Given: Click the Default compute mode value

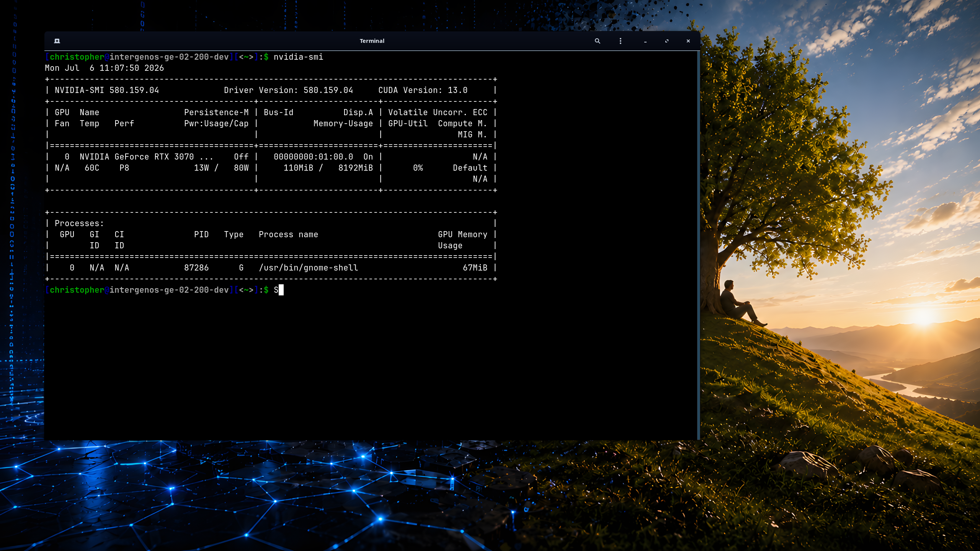Looking at the screenshot, I should pos(470,168).
